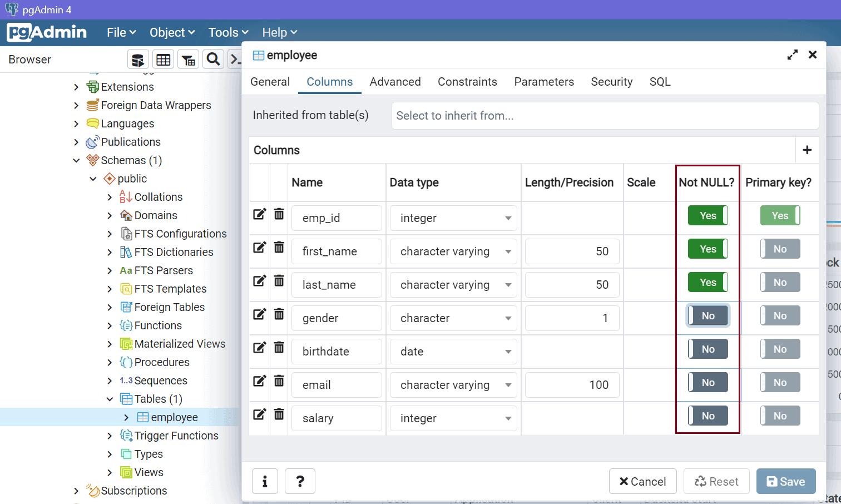Toggle Primary key switch for first_name column
This screenshot has height=504, width=841.
click(x=780, y=249)
